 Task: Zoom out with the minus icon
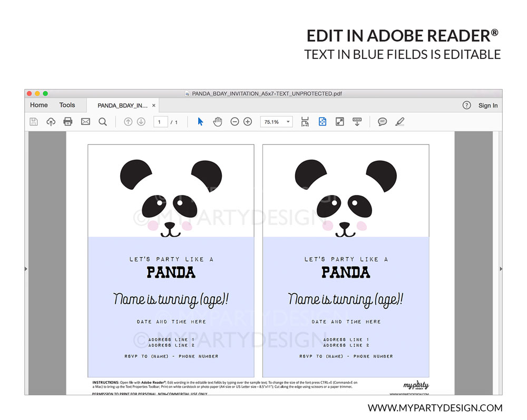(235, 122)
